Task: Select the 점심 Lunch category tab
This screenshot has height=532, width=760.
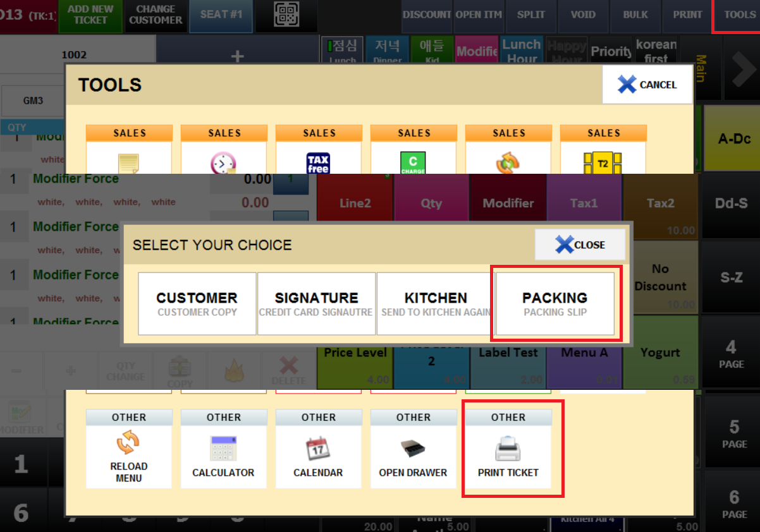Action: click(x=342, y=49)
